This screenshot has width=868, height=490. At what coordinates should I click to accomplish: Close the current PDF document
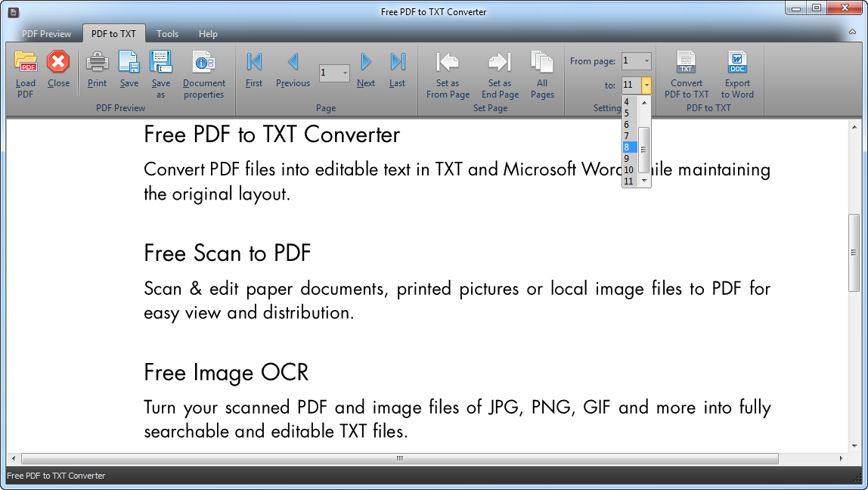pyautogui.click(x=58, y=64)
